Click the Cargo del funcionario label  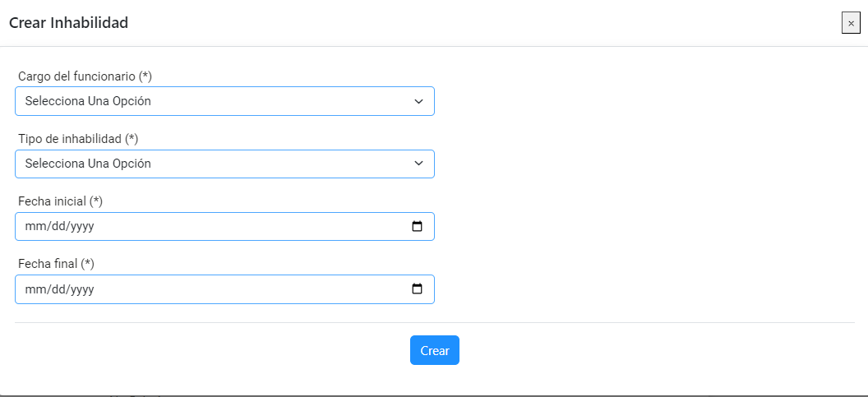point(85,76)
